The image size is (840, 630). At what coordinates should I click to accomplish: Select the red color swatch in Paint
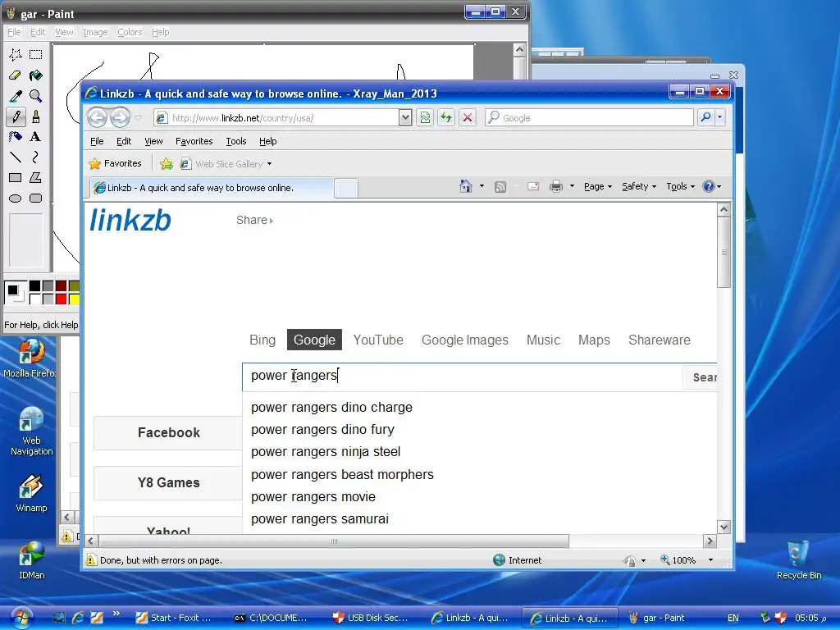pyautogui.click(x=61, y=299)
